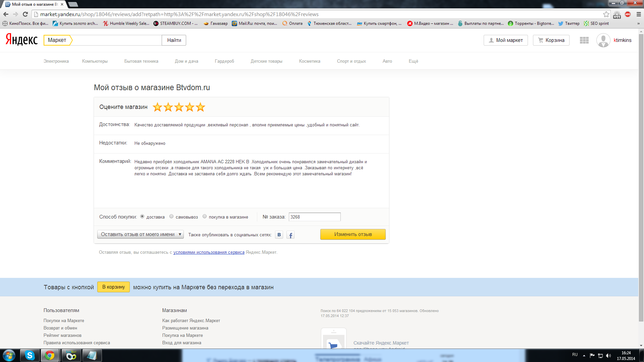Show hidden tray icons arrow
The image size is (644, 362).
tap(584, 356)
